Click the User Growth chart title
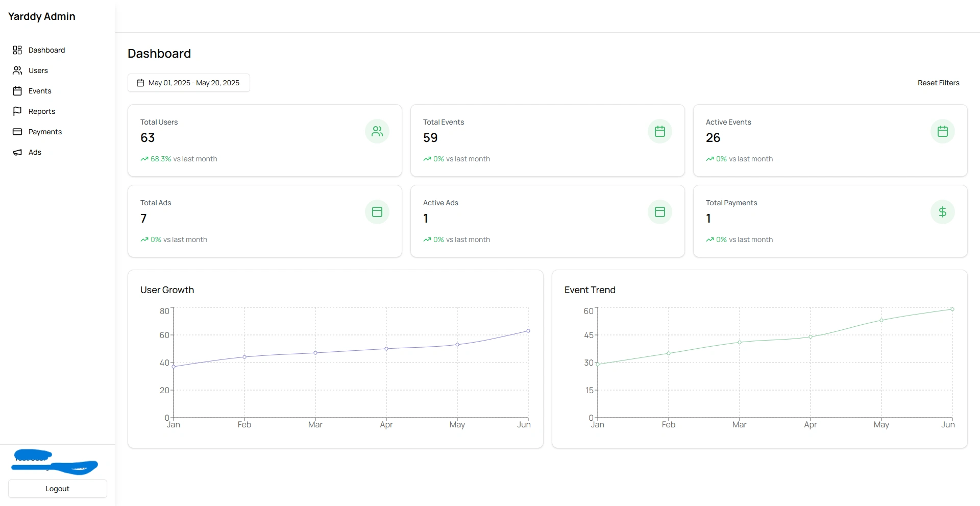The image size is (980, 506). [167, 290]
